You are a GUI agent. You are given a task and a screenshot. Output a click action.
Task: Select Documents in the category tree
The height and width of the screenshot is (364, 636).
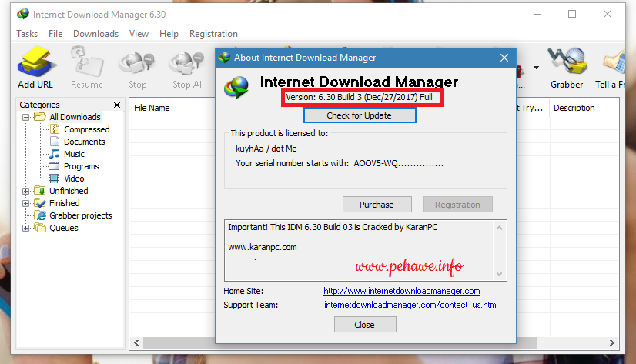coord(85,142)
